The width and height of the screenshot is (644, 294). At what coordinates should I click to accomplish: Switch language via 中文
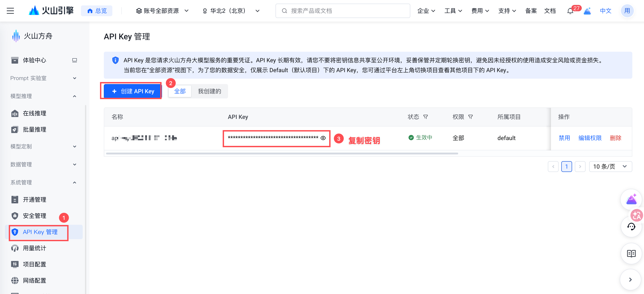[x=606, y=11]
